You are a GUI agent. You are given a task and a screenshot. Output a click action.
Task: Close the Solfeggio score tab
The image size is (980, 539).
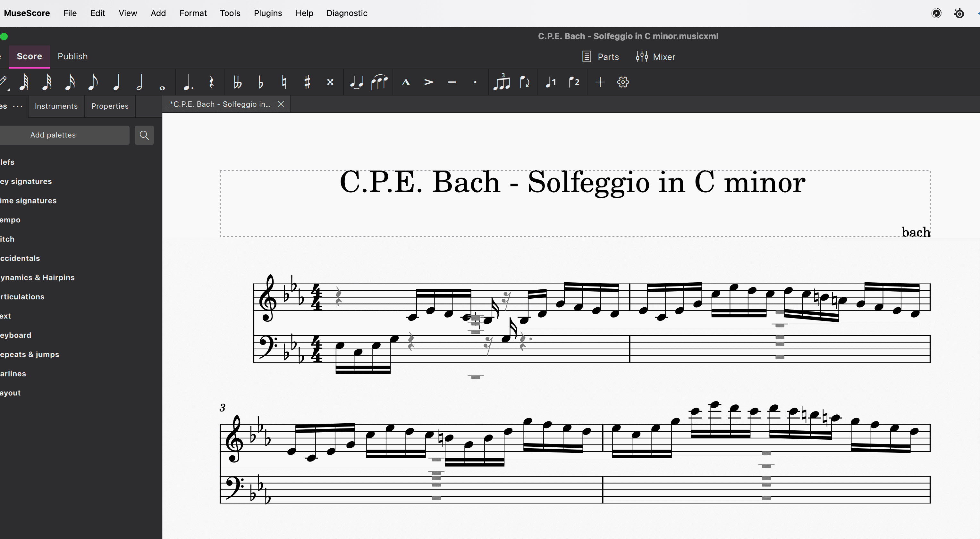click(281, 104)
